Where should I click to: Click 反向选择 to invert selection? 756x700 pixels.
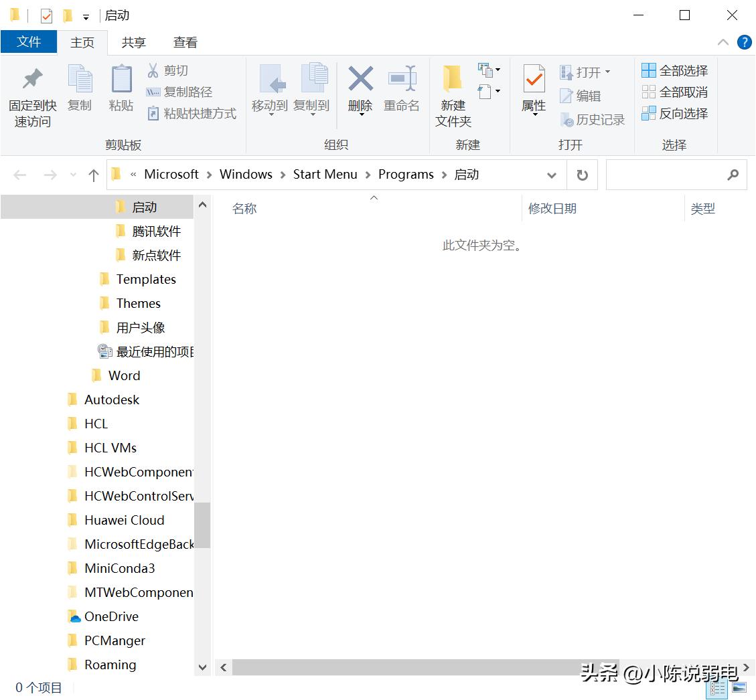pos(674,113)
